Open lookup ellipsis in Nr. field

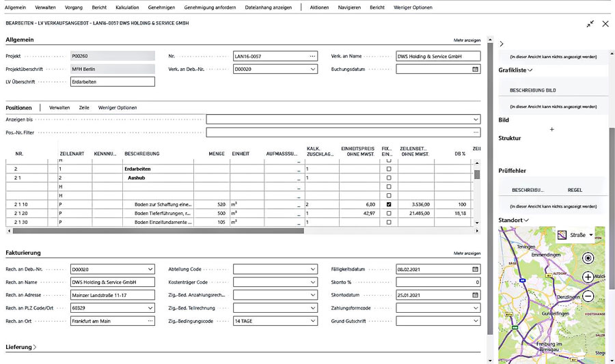(x=312, y=56)
